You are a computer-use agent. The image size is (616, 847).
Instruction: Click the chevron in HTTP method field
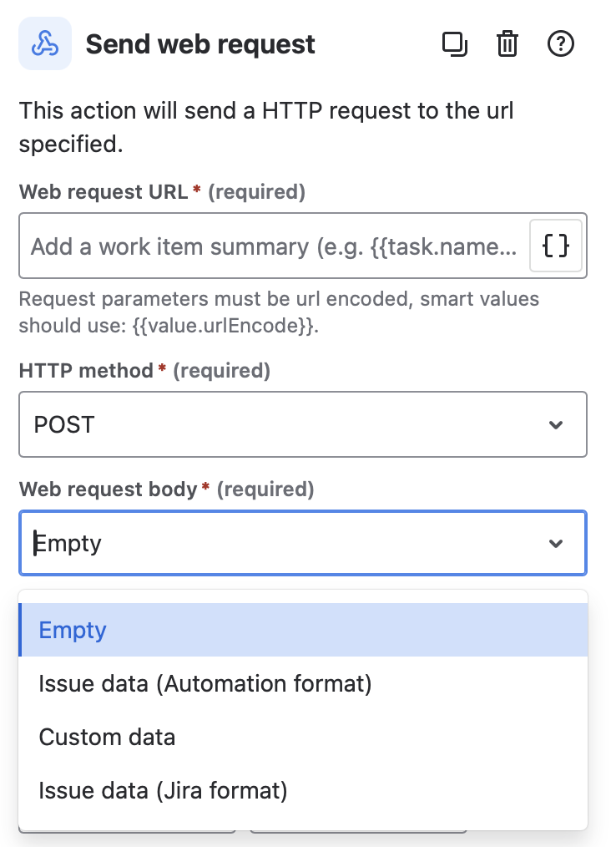556,425
